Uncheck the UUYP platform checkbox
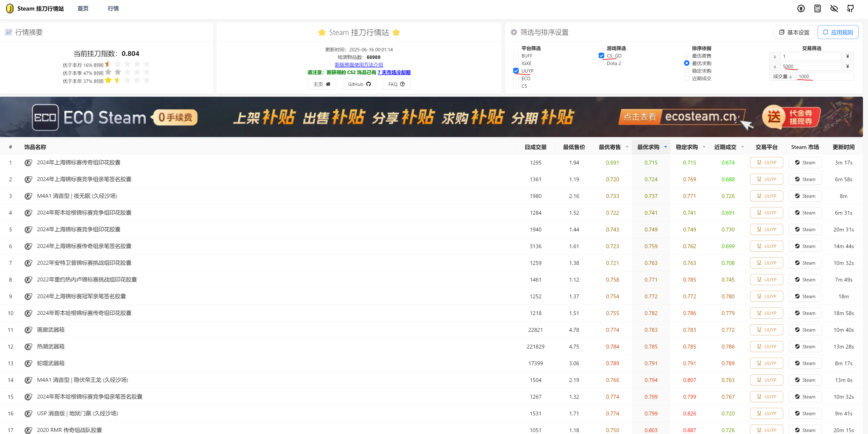This screenshot has width=868, height=434. point(516,71)
